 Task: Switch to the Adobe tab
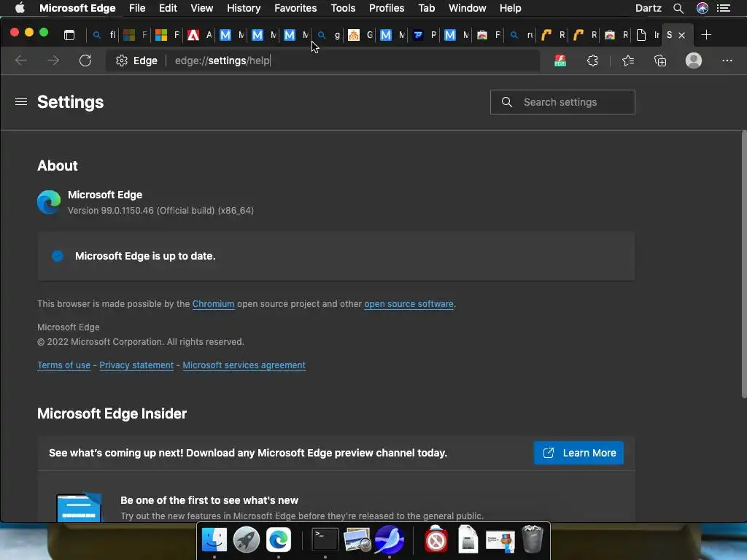tap(200, 35)
